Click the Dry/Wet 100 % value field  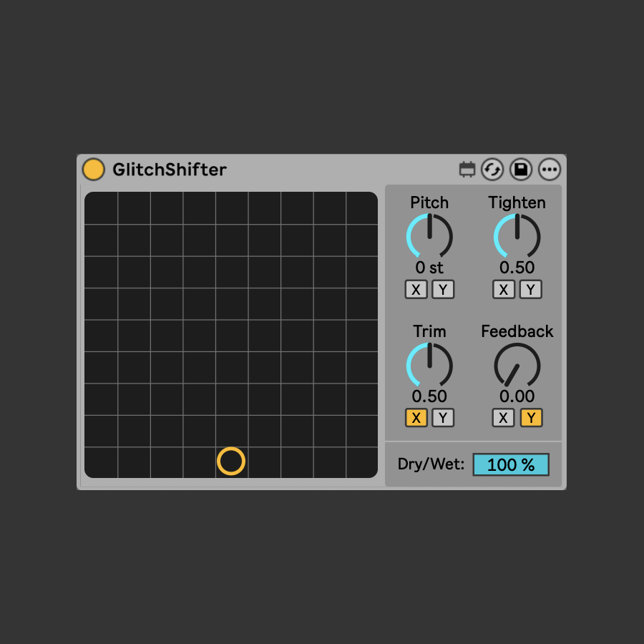click(511, 464)
